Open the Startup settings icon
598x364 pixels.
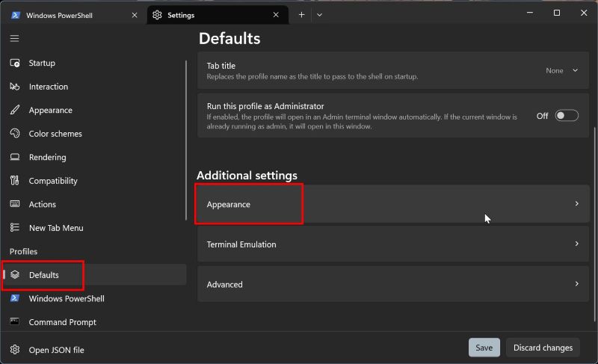point(15,64)
